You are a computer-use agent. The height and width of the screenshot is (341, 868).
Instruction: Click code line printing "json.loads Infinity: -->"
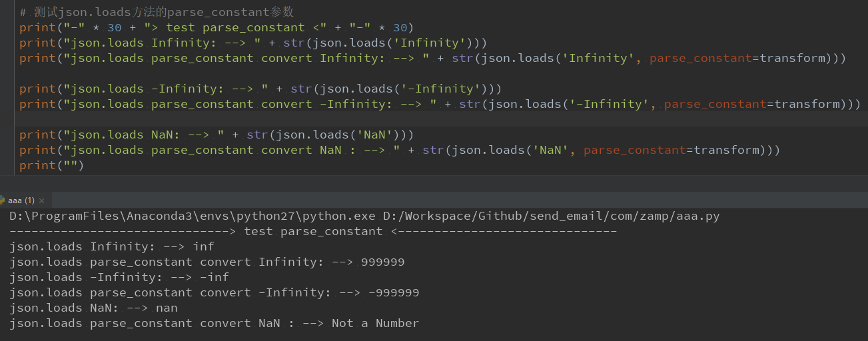coord(253,43)
